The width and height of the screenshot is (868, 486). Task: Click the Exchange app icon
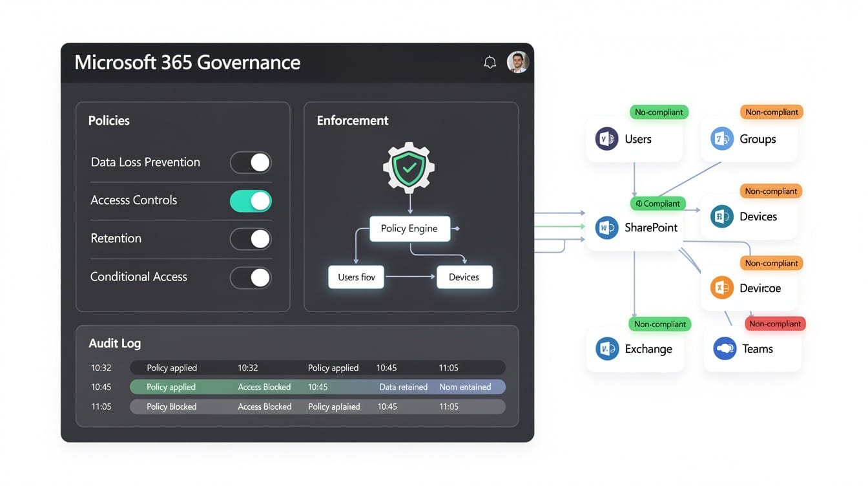[x=606, y=349]
